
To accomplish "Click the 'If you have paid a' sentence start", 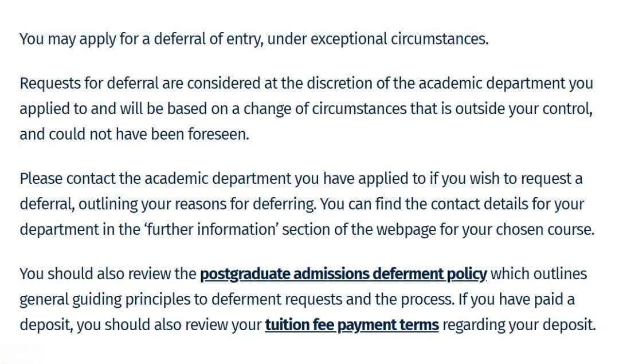I will 516,300.
